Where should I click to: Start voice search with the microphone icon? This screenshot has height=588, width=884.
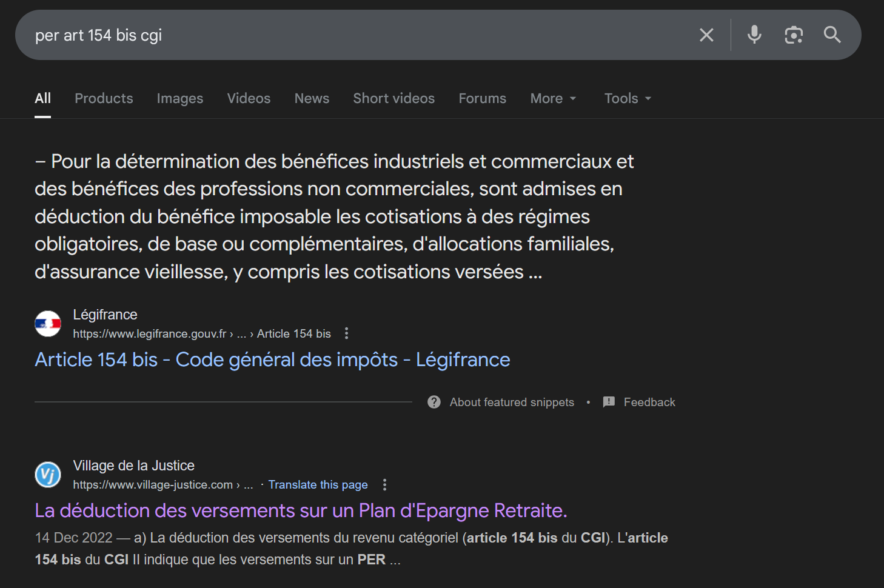(754, 35)
